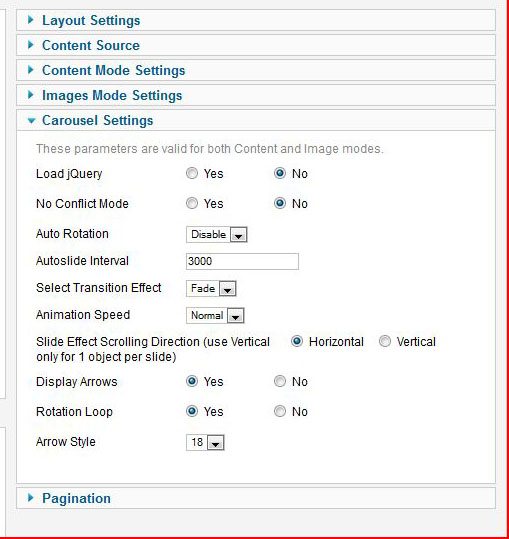This screenshot has height=539, width=509.
Task: Select Horizontal scrolling direction
Action: click(297, 341)
